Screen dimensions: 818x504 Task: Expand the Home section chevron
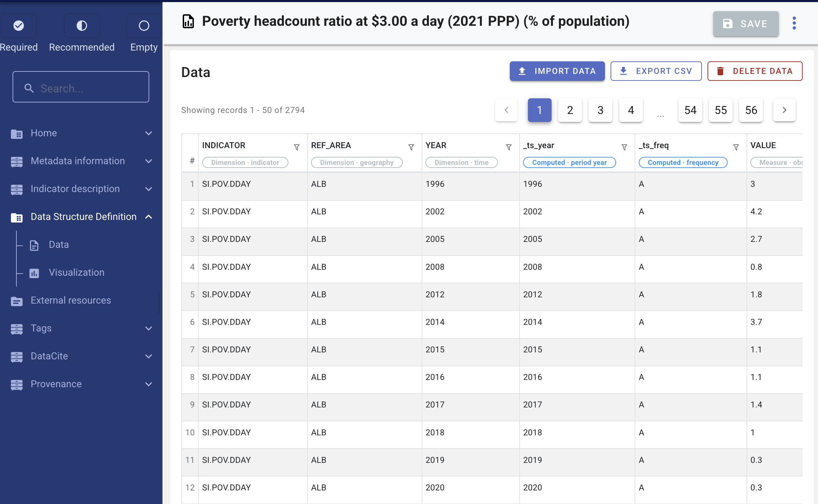(x=149, y=133)
